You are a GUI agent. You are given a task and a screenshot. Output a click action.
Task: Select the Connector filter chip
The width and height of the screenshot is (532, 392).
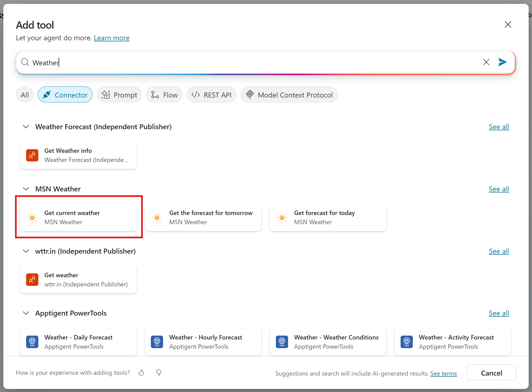click(x=65, y=95)
